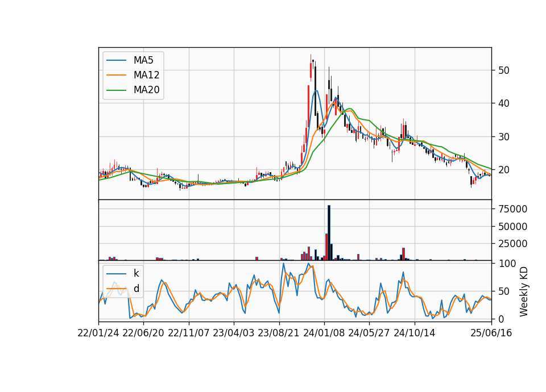This screenshot has height=392, width=546.
Task: Click the volume axis value 50000
Action: (513, 227)
